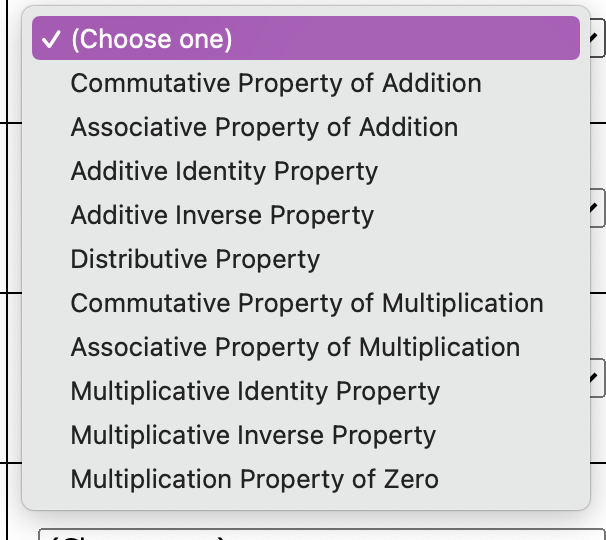Open the partially hidden dropdown below the menu
This screenshot has width=606, height=540.
pyautogui.click(x=322, y=534)
